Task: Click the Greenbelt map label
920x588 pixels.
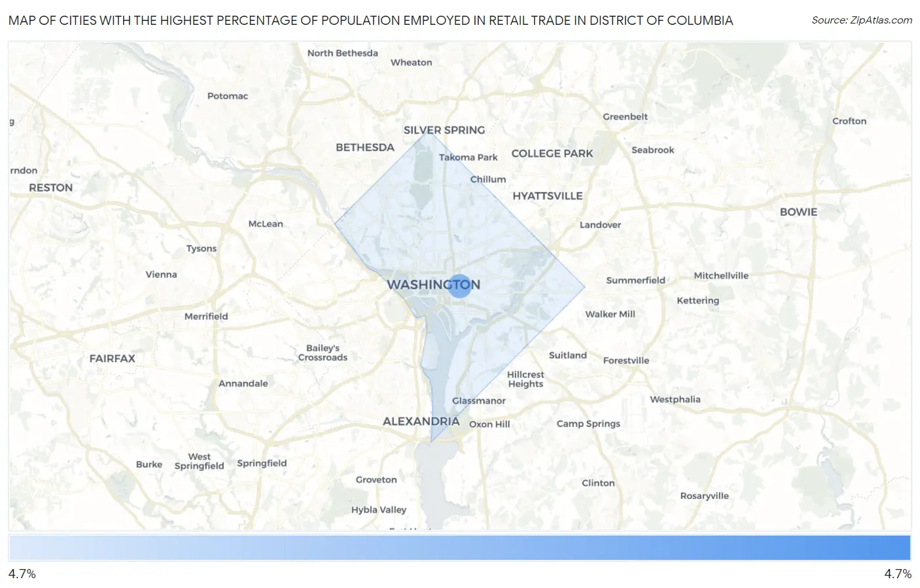Action: coord(626,116)
